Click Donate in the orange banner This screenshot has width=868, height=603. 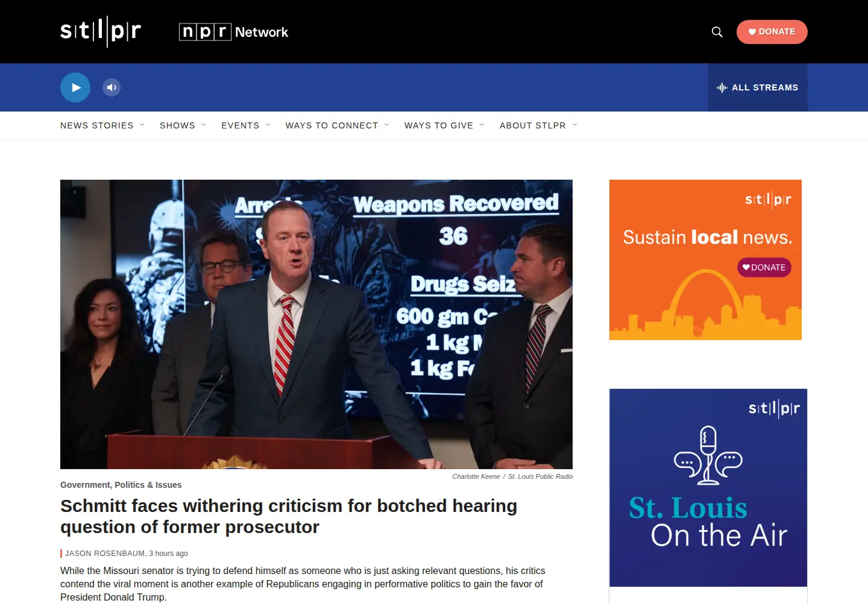[764, 267]
